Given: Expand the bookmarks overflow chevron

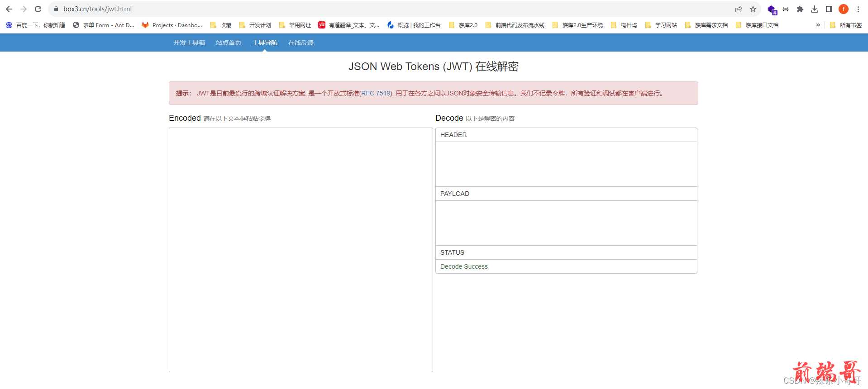Looking at the screenshot, I should 818,25.
